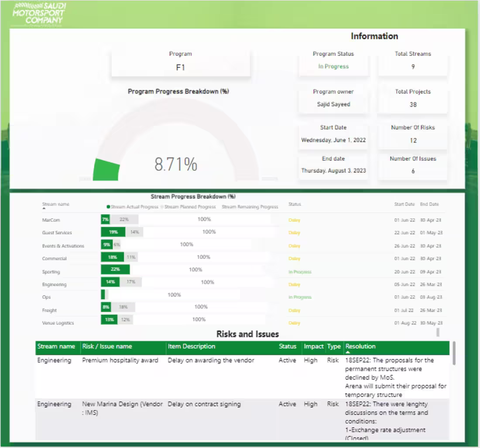Select the green Stream Actual Progress legend dot
Image resolution: width=480 pixels, height=448 pixels.
(x=109, y=207)
